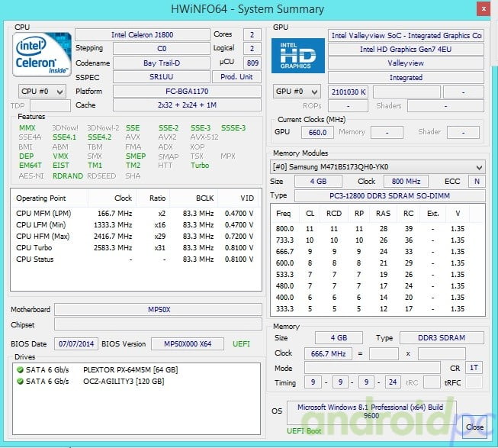Click the memory clock 666.7 MHz field

(x=328, y=353)
